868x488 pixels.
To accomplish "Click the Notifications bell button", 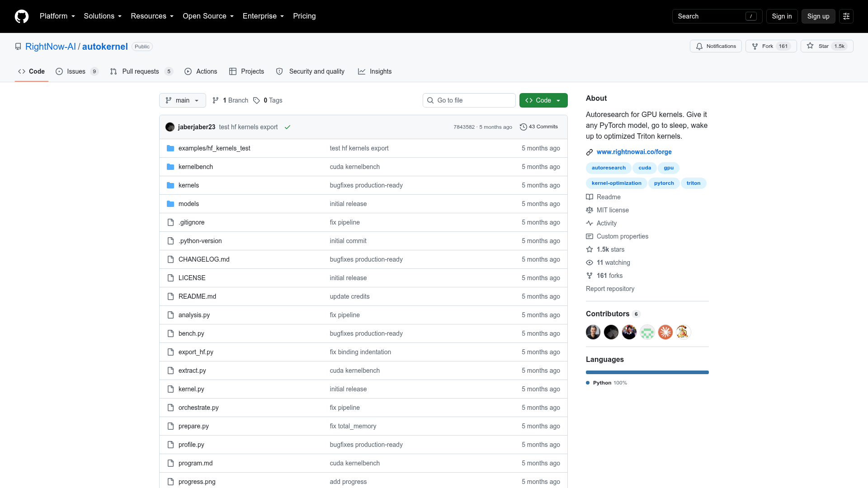I will point(716,46).
